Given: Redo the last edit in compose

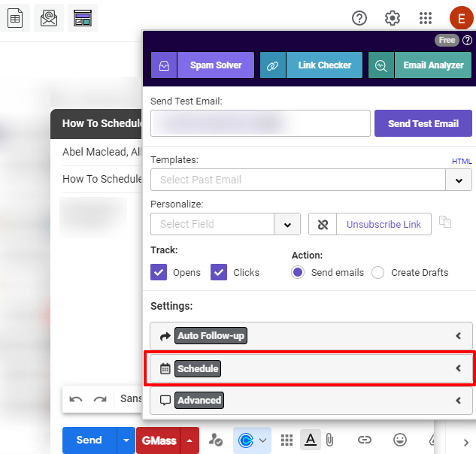Looking at the screenshot, I should 100,399.
